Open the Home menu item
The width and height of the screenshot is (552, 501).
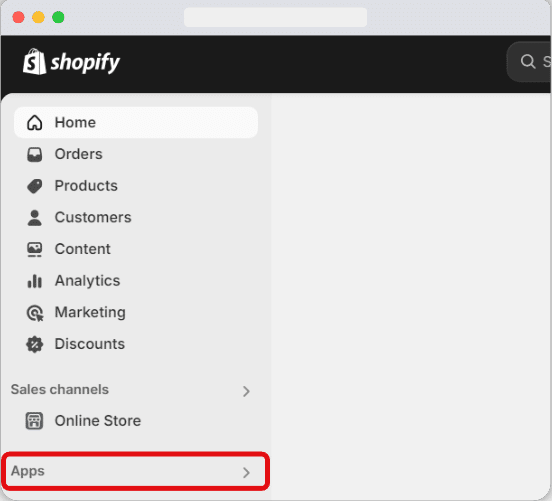(136, 123)
